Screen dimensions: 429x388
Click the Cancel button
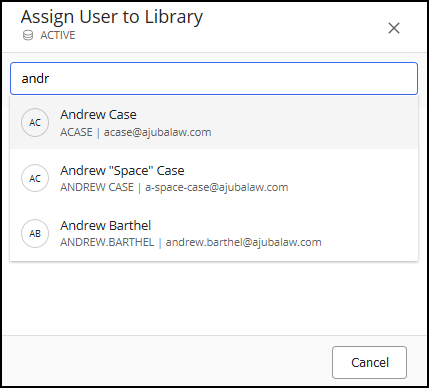pyautogui.click(x=369, y=362)
